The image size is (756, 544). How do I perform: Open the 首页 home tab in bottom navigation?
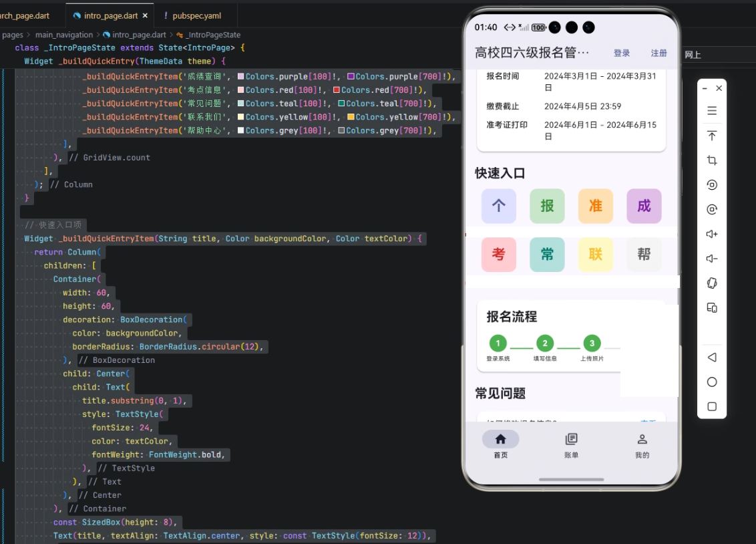500,445
